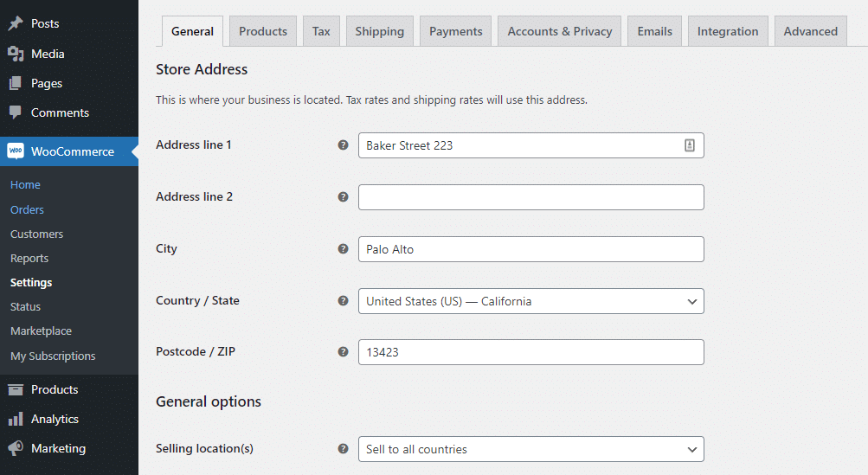This screenshot has height=475, width=868.
Task: Open the Orders submenu link
Action: [x=27, y=209]
